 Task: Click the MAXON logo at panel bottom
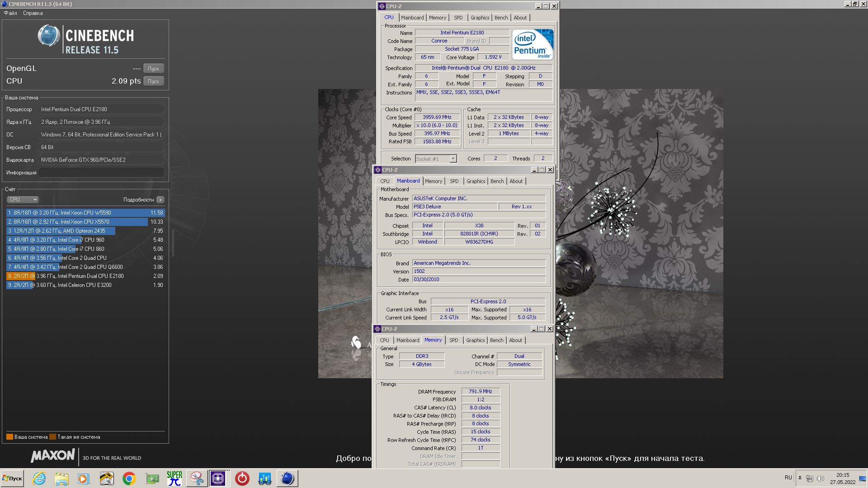[52, 455]
